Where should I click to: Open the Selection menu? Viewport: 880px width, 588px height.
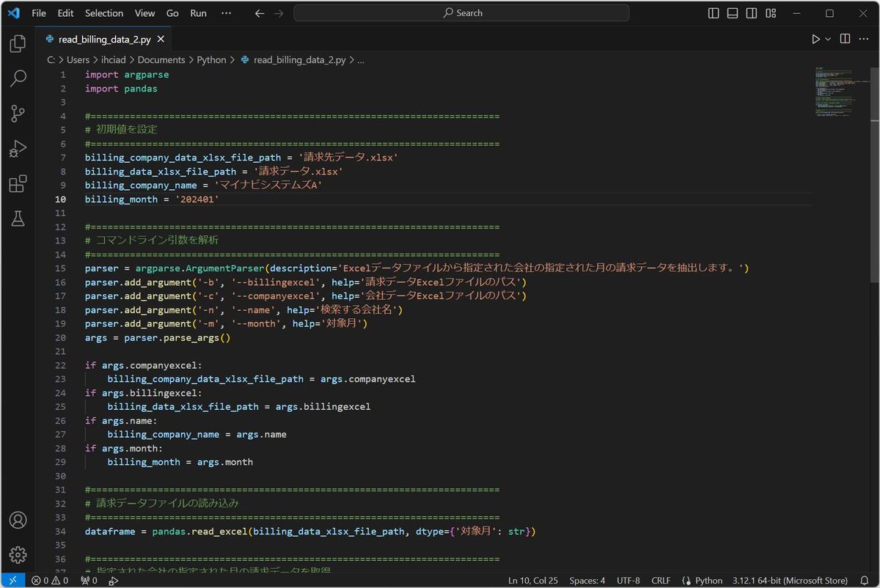[x=104, y=13]
